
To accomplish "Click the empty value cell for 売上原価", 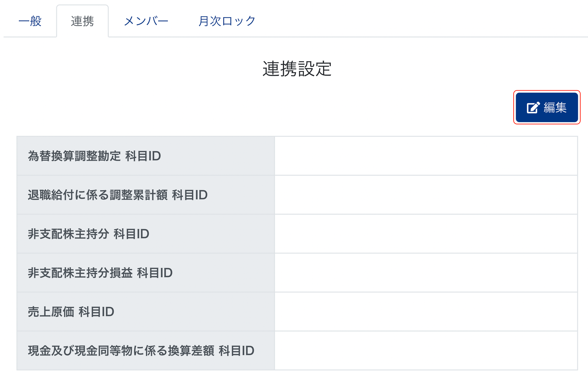I will (x=426, y=312).
